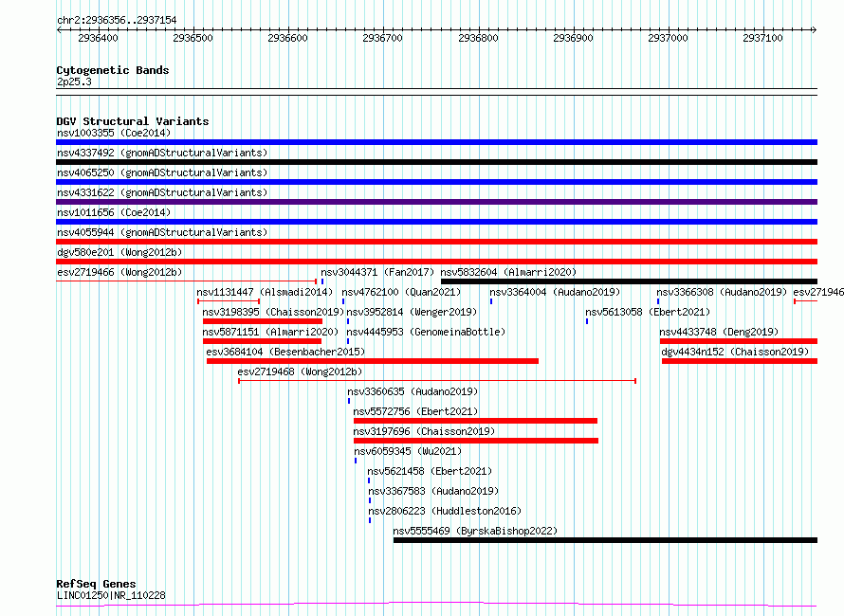Image resolution: width=844 pixels, height=616 pixels.
Task: Select the 2936700 ruler position label
Action: click(x=383, y=38)
